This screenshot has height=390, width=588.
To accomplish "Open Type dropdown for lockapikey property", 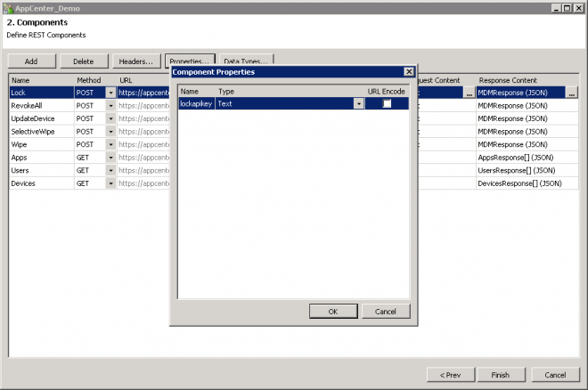I will (x=358, y=104).
